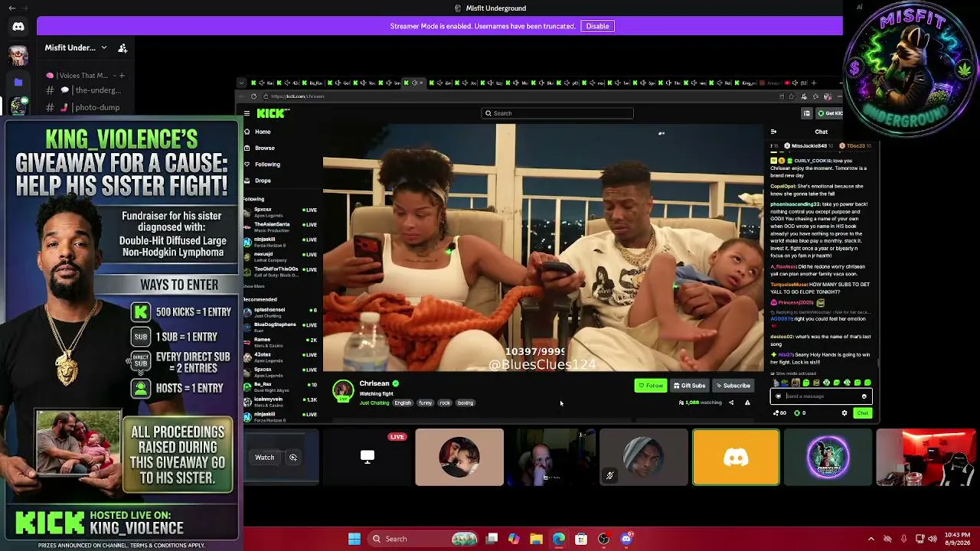
Task: Open File Explorer from the taskbar
Action: [537, 539]
